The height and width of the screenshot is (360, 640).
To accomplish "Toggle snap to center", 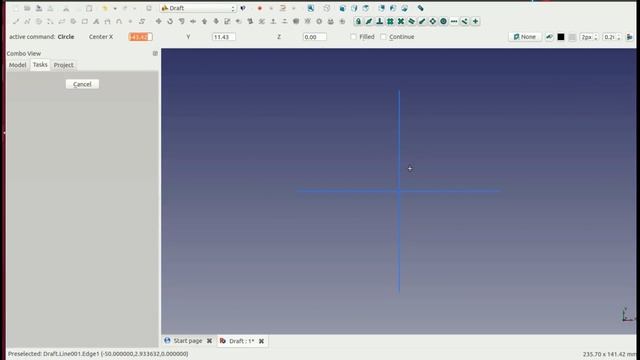I will point(443,21).
